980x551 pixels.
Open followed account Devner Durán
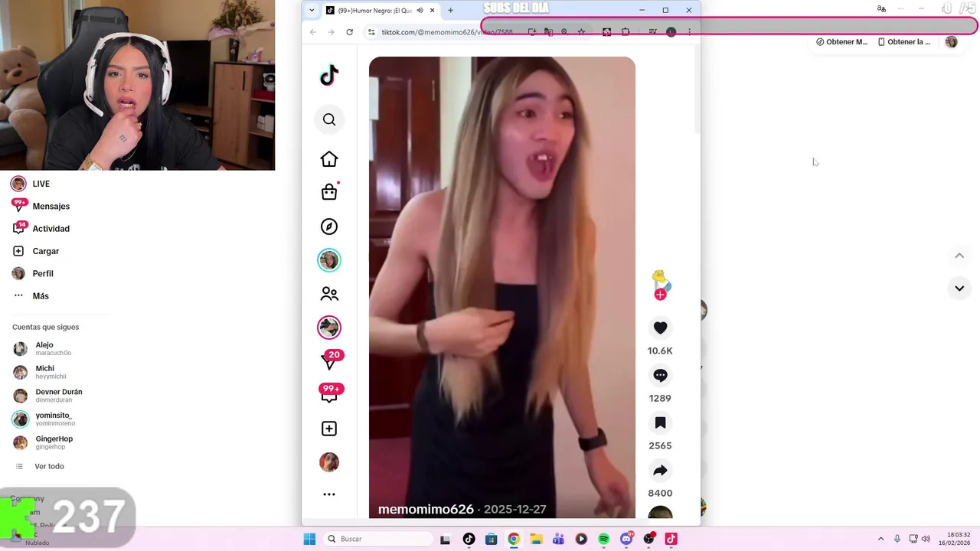tap(60, 396)
